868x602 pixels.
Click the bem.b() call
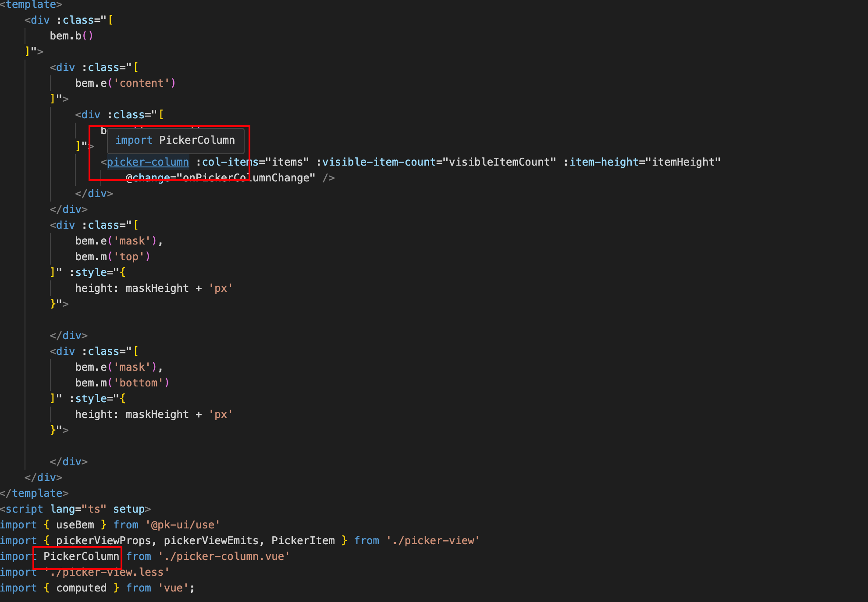pyautogui.click(x=71, y=36)
